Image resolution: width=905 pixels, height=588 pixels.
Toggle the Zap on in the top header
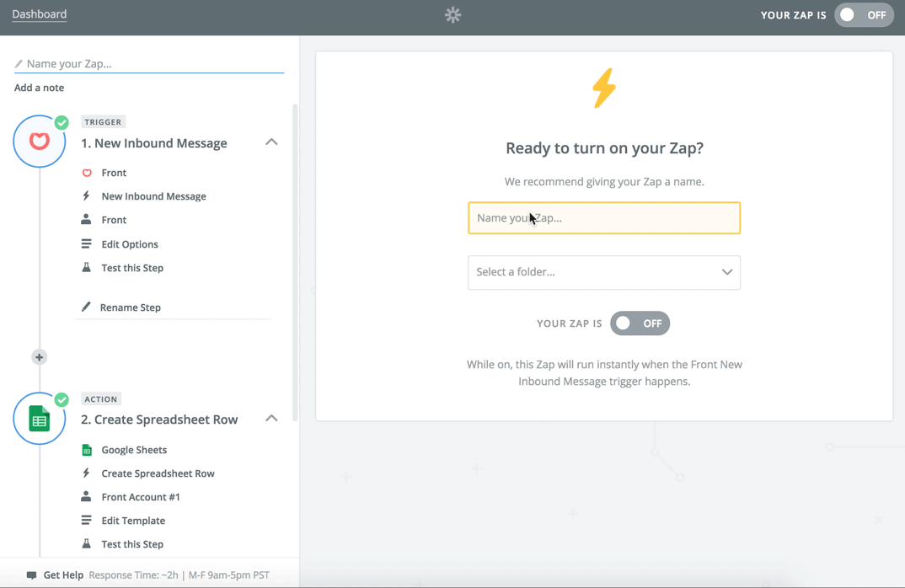864,15
